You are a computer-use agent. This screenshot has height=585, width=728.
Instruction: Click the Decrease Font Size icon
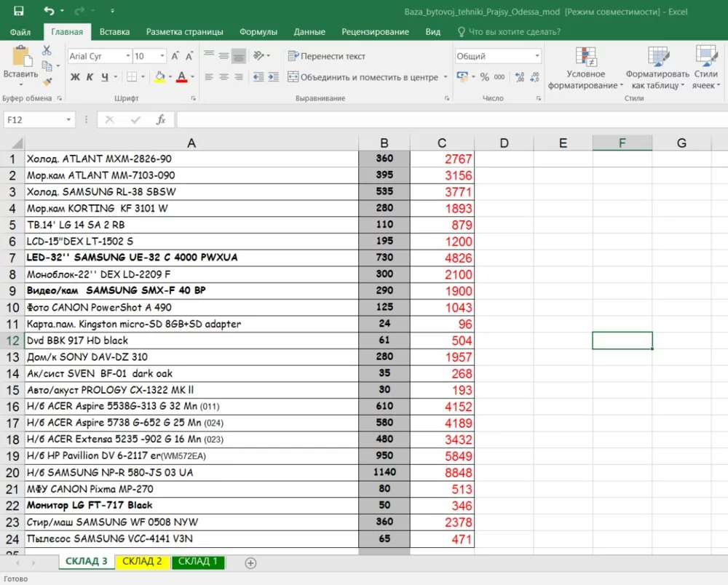(189, 56)
